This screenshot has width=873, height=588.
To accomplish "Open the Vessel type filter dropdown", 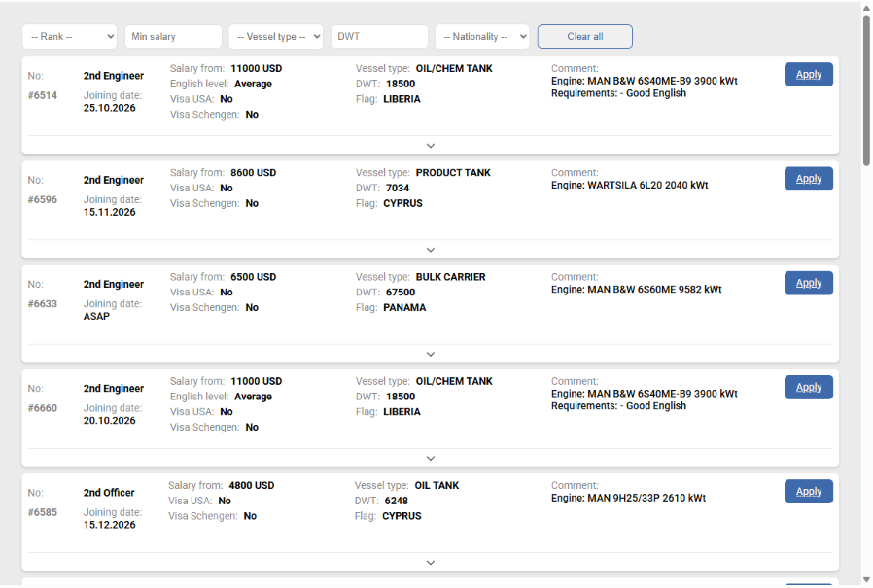I will [275, 37].
